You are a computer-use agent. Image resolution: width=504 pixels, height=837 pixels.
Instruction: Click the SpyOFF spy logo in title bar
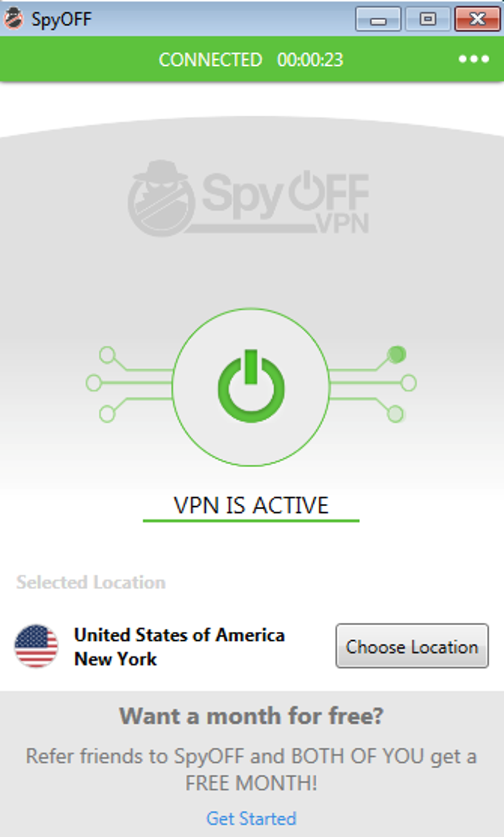[14, 19]
